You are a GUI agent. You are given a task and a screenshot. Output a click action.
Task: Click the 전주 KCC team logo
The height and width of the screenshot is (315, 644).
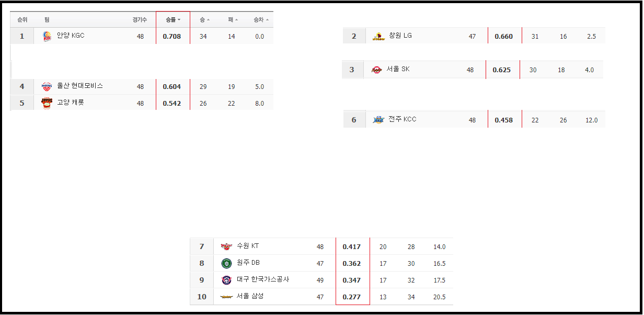(378, 120)
